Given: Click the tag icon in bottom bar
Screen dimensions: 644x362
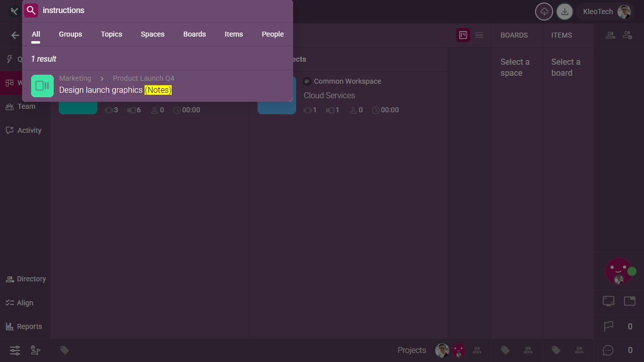Looking at the screenshot, I should coord(65,350).
